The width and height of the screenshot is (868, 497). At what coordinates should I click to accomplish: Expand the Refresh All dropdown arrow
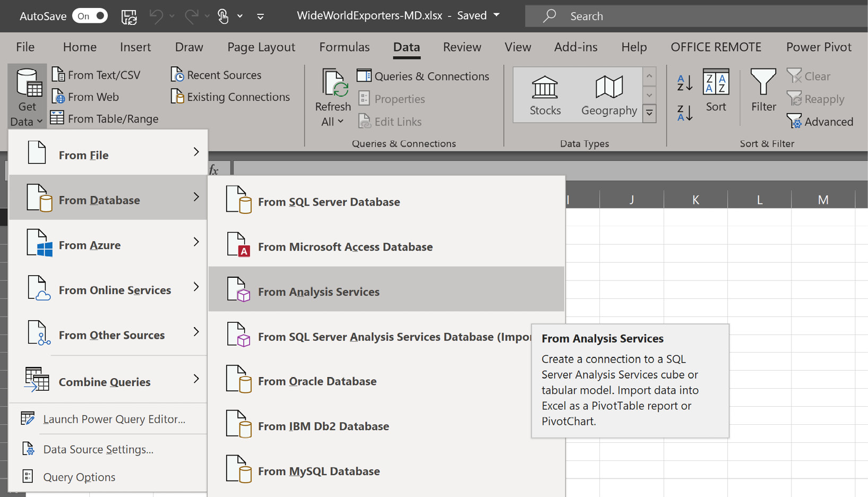[341, 122]
